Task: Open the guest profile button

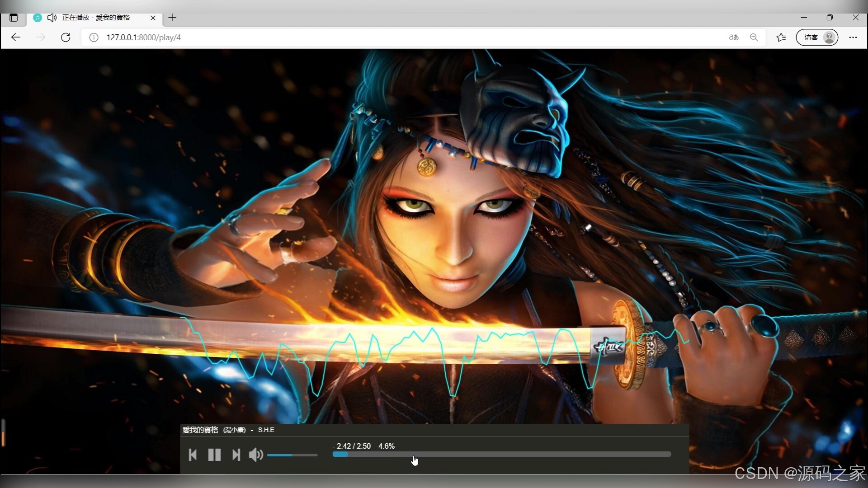Action: click(817, 38)
